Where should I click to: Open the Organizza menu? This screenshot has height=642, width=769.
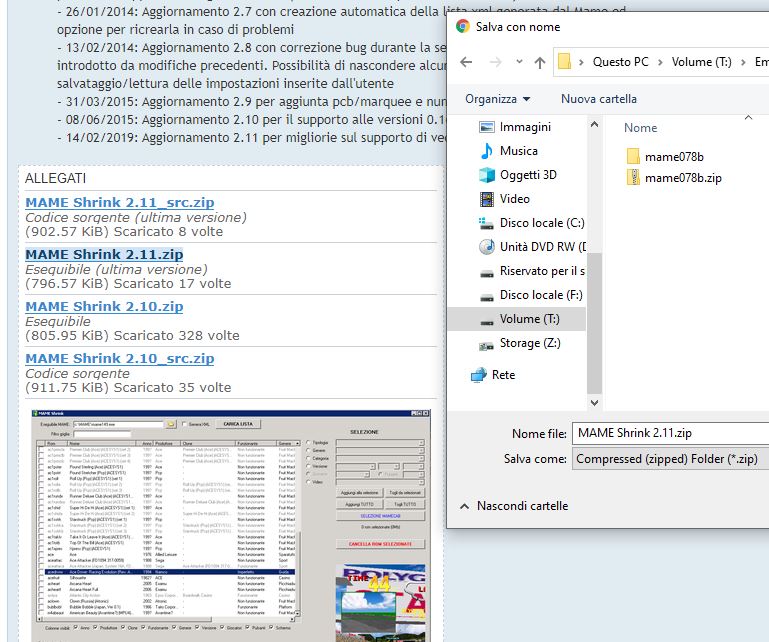[x=497, y=99]
